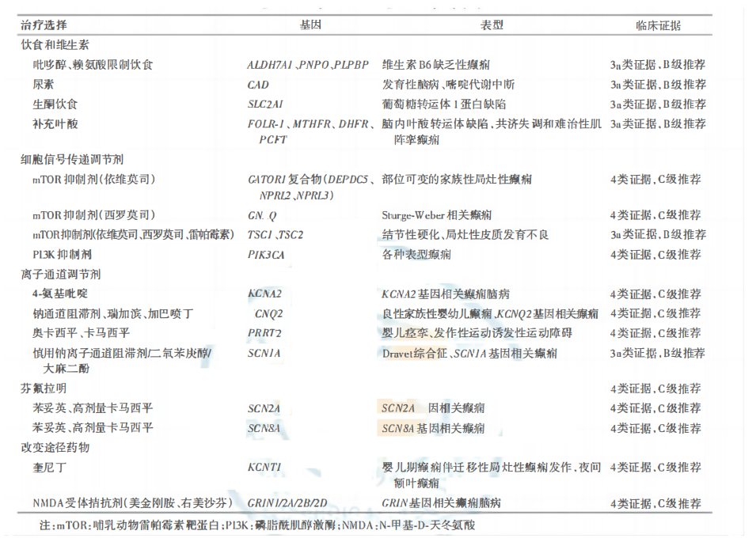The height and width of the screenshot is (542, 756).
Task: Click evidence cell in the TSC1、TSC2 row
Action: click(x=658, y=235)
